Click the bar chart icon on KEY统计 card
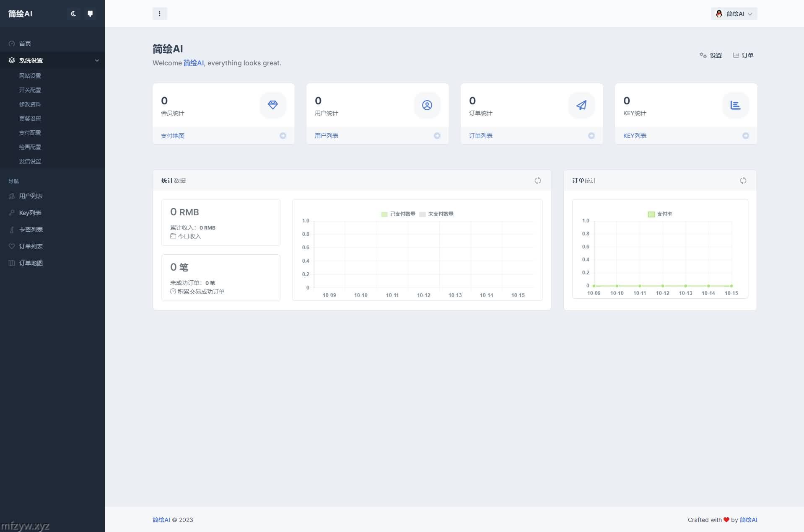Image resolution: width=804 pixels, height=532 pixels. click(x=735, y=105)
